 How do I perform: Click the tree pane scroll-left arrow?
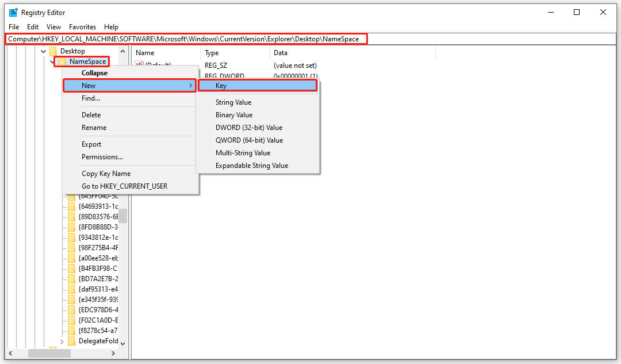click(x=11, y=353)
